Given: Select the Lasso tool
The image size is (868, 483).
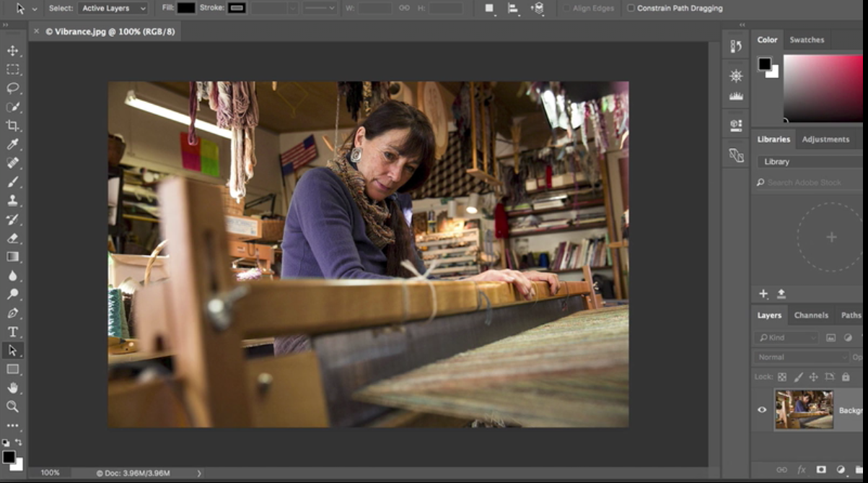Looking at the screenshot, I should pos(12,88).
